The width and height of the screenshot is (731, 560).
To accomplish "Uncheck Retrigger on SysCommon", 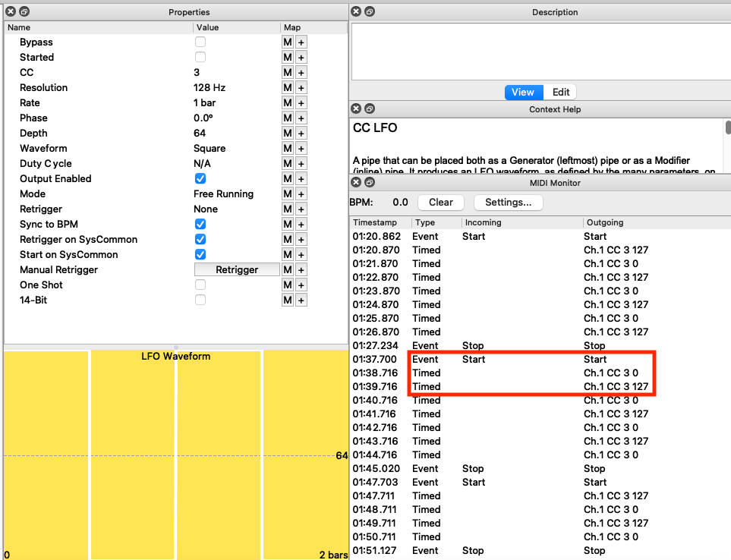I will tap(200, 239).
